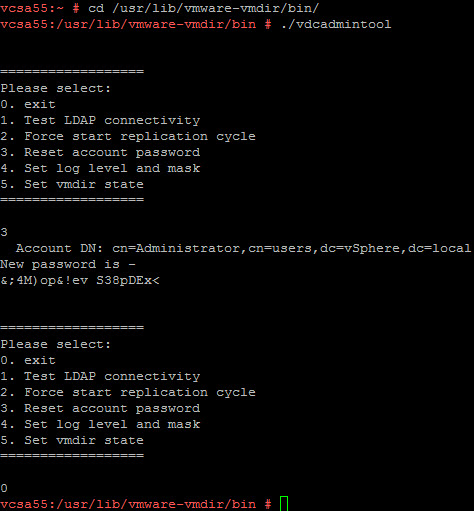Click first 'Set log level and mask' option
Screen dimensions: 474x511
(100, 168)
